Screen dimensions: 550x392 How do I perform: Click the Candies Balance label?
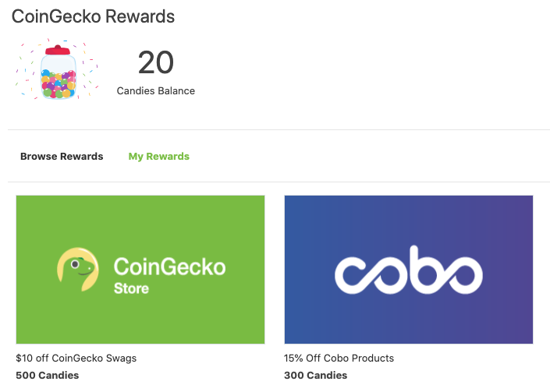point(156,90)
